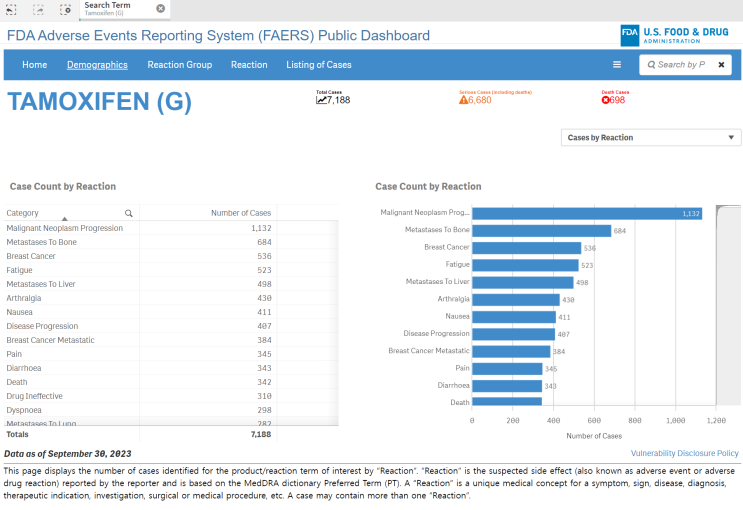Select the Breast Cancer bar in chart
The width and height of the screenshot is (743, 510).
526,248
